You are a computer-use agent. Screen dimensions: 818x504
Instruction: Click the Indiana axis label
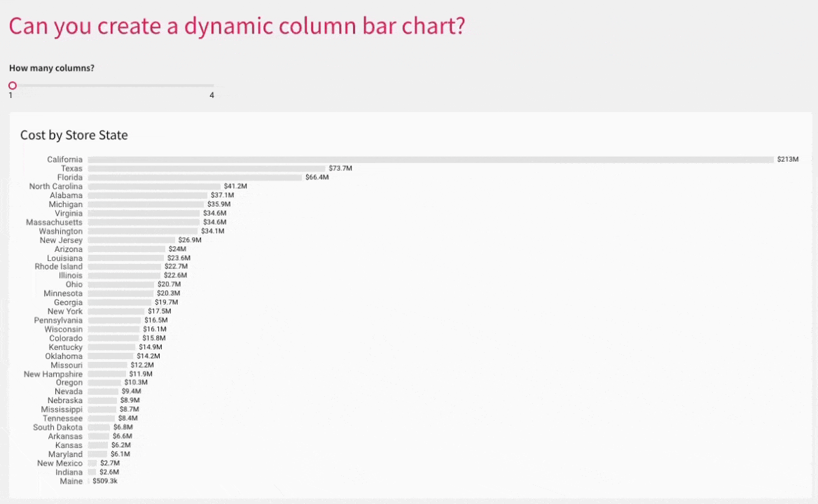click(x=69, y=472)
